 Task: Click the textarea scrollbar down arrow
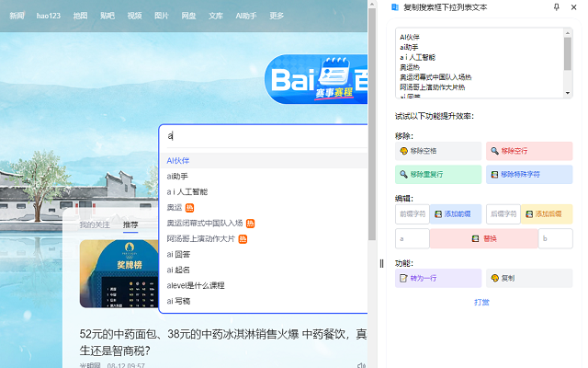(568, 93)
